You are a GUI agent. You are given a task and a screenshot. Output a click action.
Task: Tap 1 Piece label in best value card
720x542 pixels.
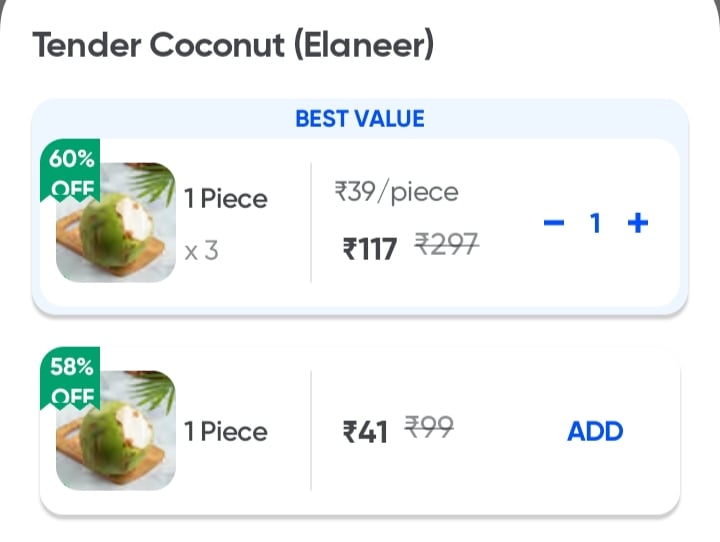coord(225,199)
